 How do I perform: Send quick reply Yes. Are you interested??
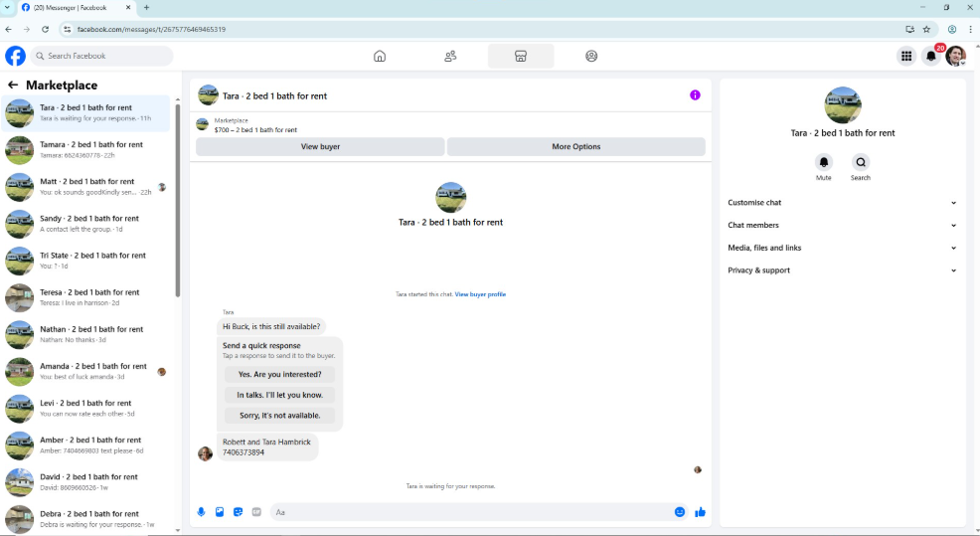[279, 374]
